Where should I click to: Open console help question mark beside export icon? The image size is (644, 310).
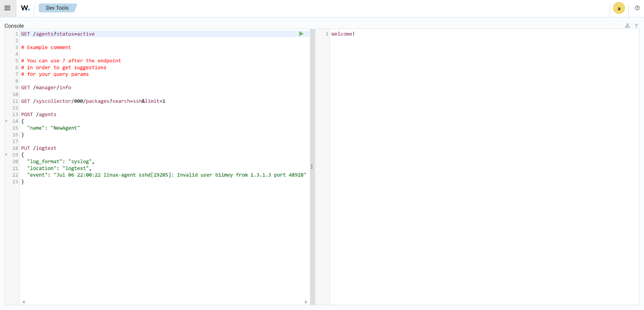pyautogui.click(x=636, y=25)
